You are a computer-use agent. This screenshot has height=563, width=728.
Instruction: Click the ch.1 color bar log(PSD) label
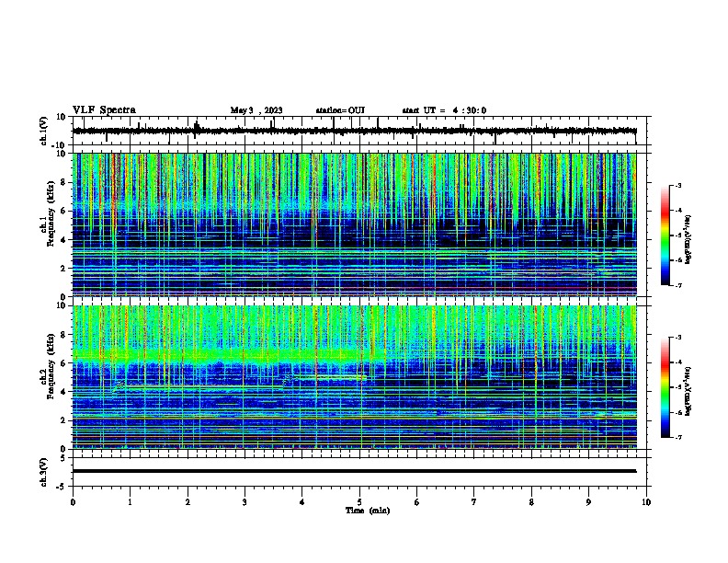688,239
